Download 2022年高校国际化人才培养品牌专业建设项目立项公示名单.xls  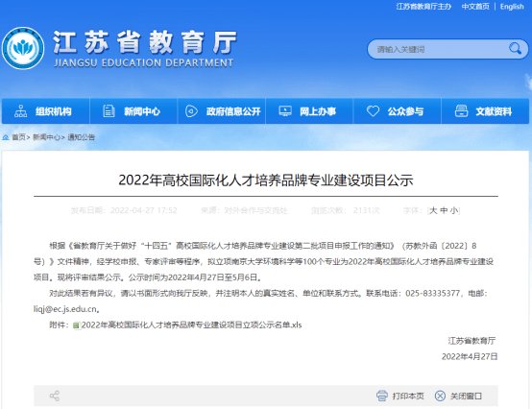tap(191, 325)
